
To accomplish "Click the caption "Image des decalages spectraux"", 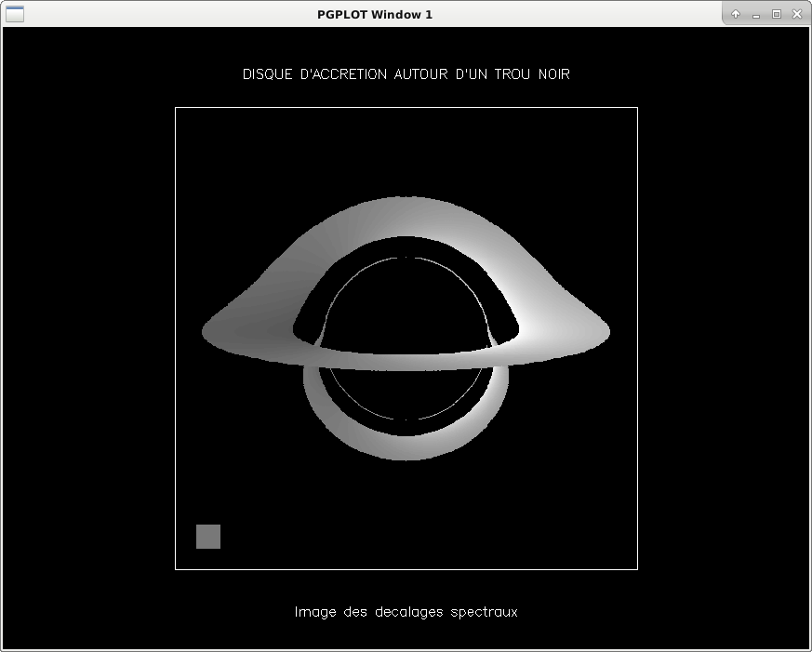I will click(406, 612).
